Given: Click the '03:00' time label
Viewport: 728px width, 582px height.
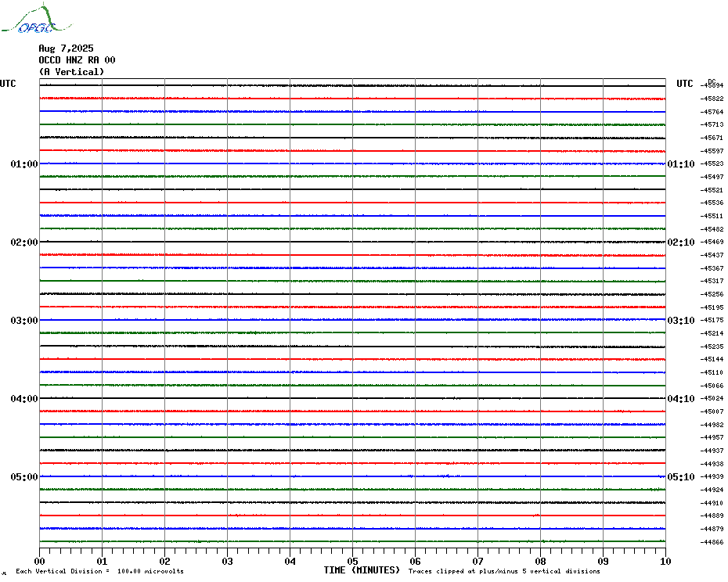Looking at the screenshot, I should pyautogui.click(x=24, y=321).
